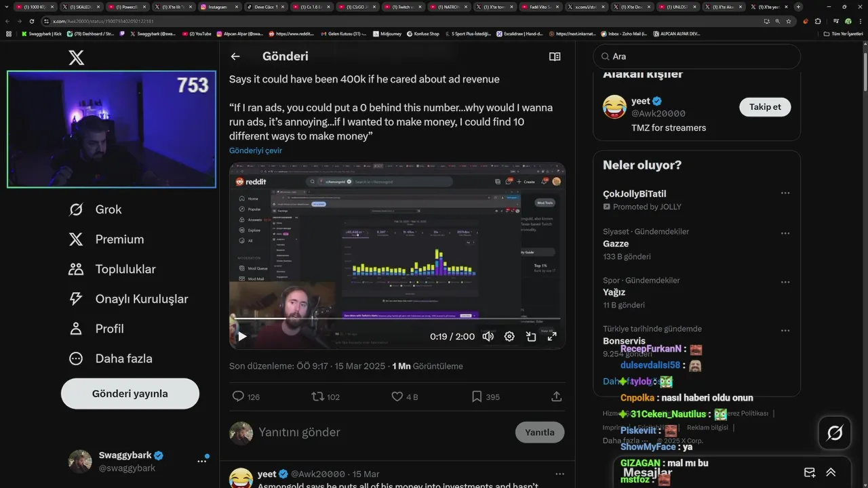Viewport: 868px width, 488px height.
Task: Open the Topluluklar people icon
Action: point(76,269)
